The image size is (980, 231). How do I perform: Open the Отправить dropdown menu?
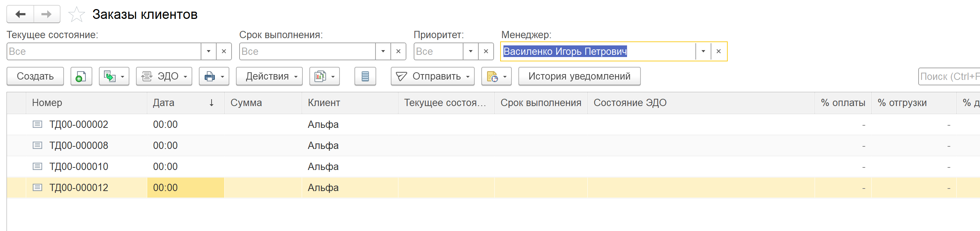[433, 76]
